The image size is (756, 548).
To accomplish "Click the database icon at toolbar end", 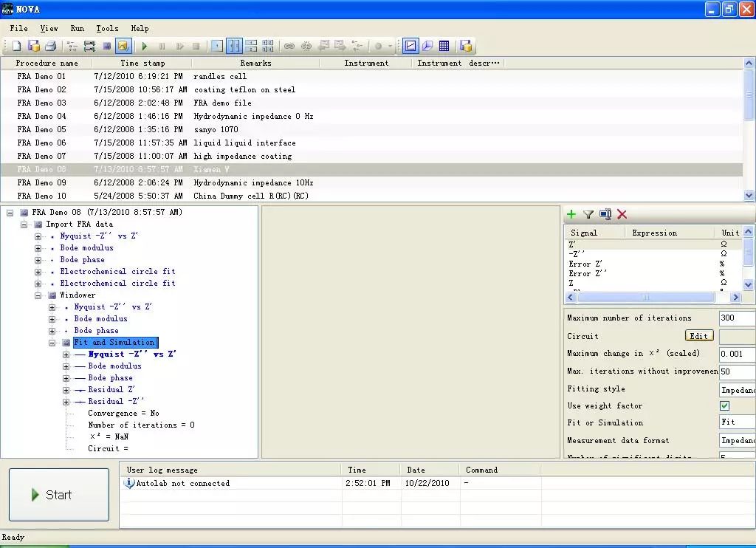I will [466, 46].
